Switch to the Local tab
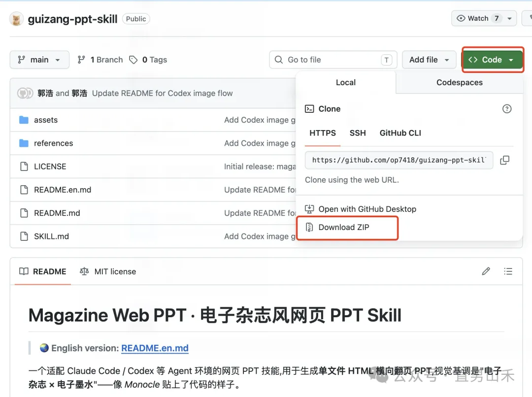Viewport: 532px width, 397px height. [x=346, y=82]
